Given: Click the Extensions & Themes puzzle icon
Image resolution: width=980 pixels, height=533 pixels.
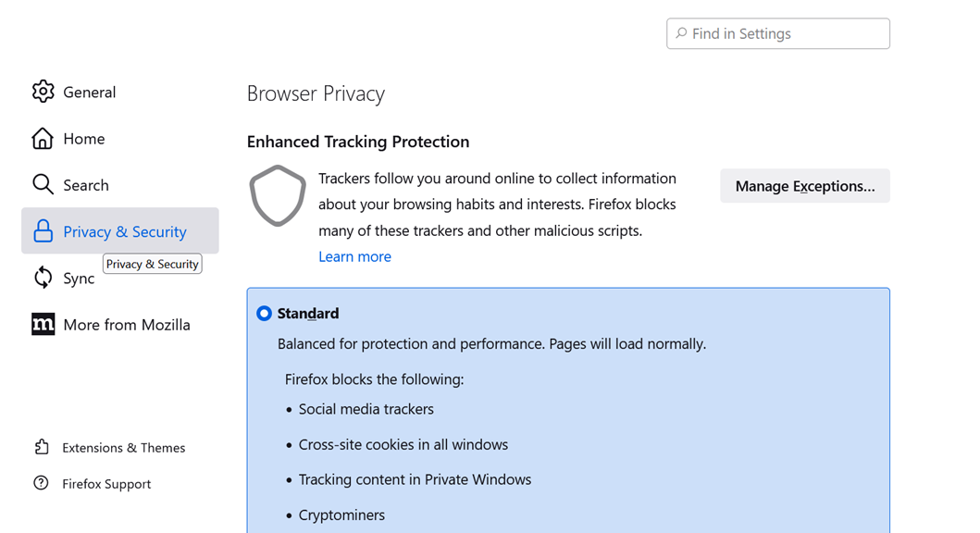Looking at the screenshot, I should (x=42, y=447).
